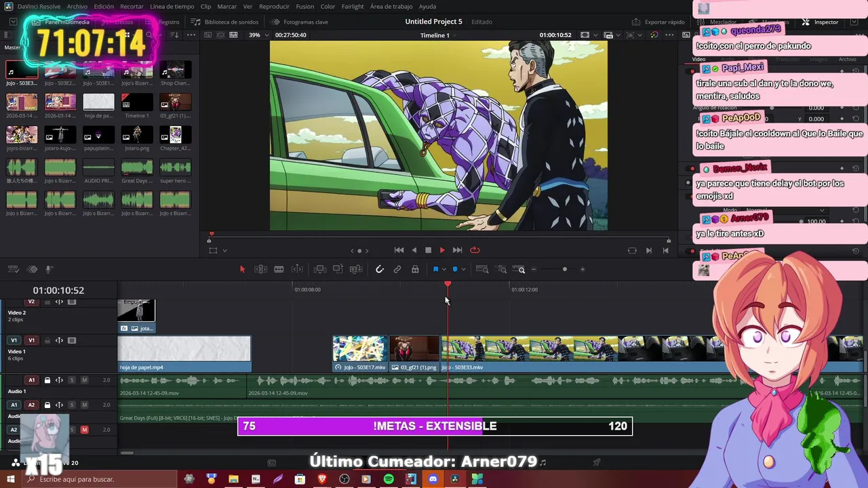Open Spotify from the taskbar
This screenshot has width=868, height=488.
[x=389, y=479]
